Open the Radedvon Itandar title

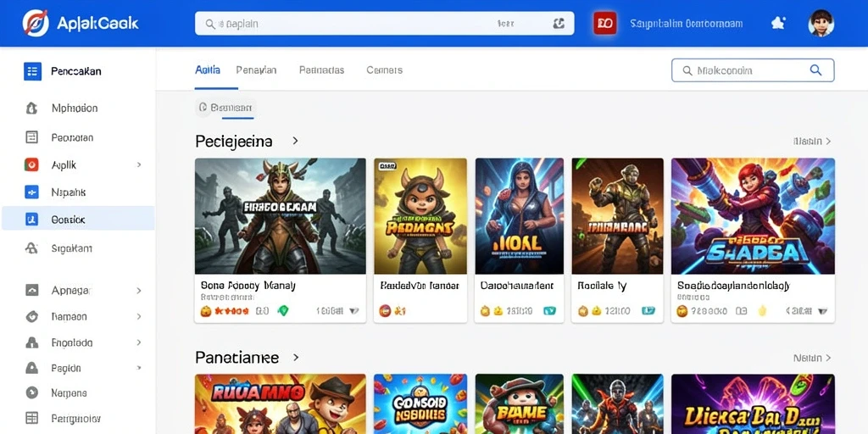pyautogui.click(x=420, y=286)
